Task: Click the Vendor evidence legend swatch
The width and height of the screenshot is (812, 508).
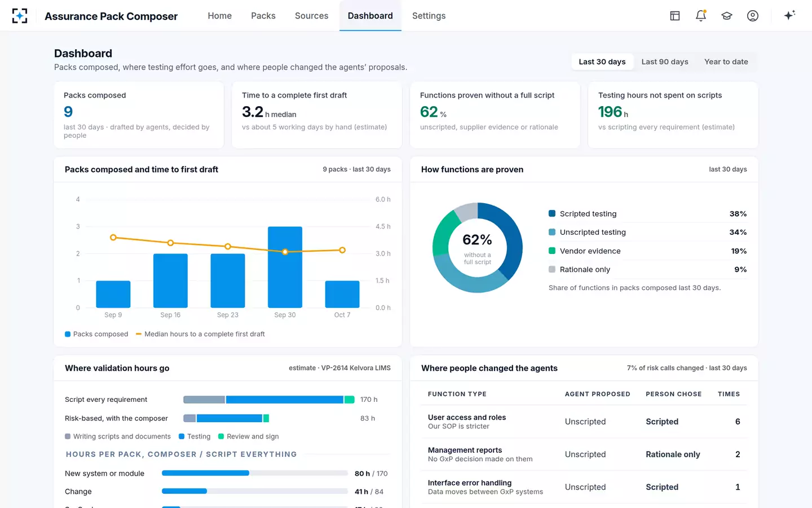Action: pos(552,251)
